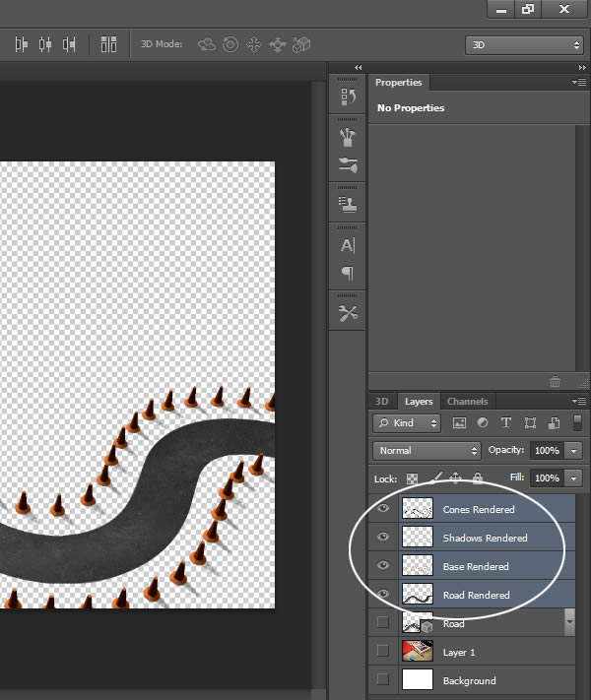Viewport: 591px width, 700px height.
Task: Show the Background layer
Action: click(x=383, y=679)
